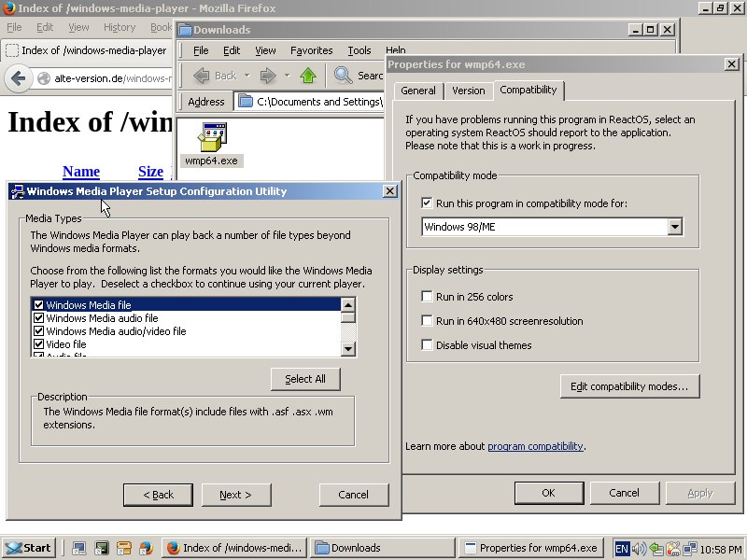Click scroll up arrow of media types list

(348, 305)
